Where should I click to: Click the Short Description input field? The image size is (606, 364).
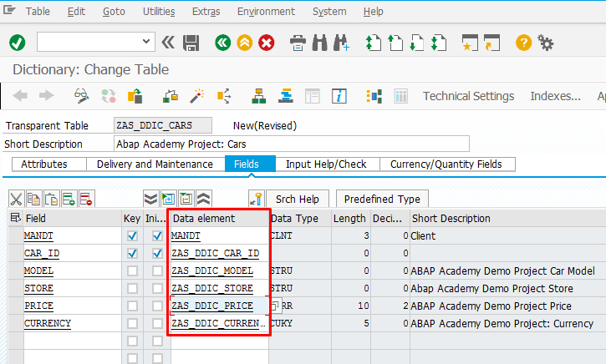point(292,144)
